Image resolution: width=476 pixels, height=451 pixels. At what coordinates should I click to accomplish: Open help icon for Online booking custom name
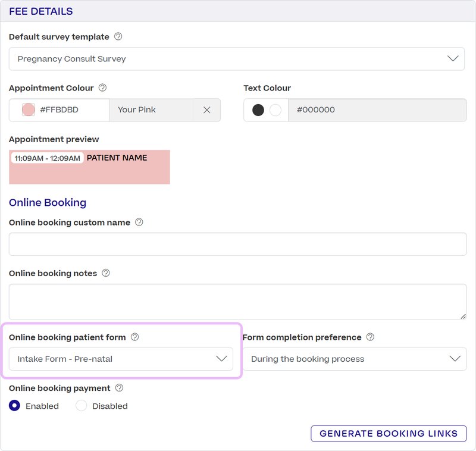tap(139, 222)
